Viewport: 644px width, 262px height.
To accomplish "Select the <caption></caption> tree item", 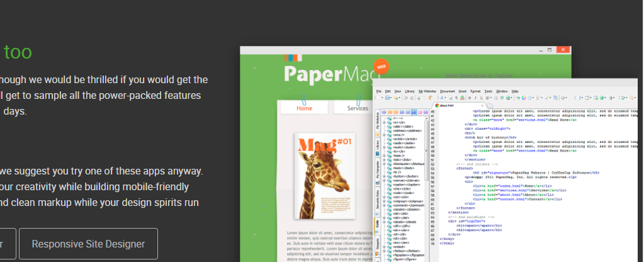I will 406,185.
